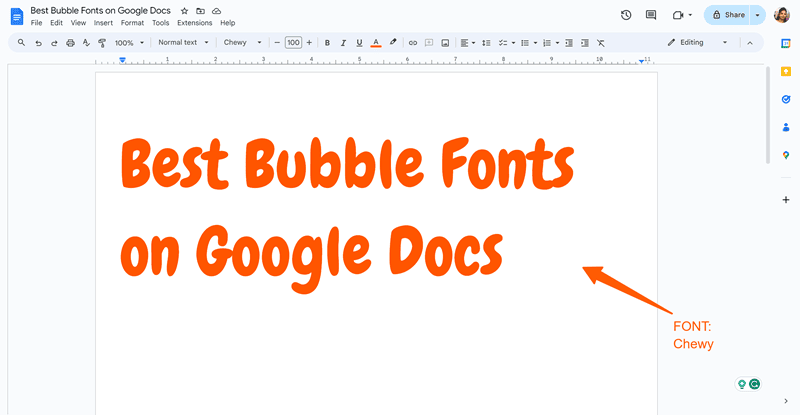The width and height of the screenshot is (800, 415).
Task: Open the Move to folder icon
Action: [x=201, y=11]
